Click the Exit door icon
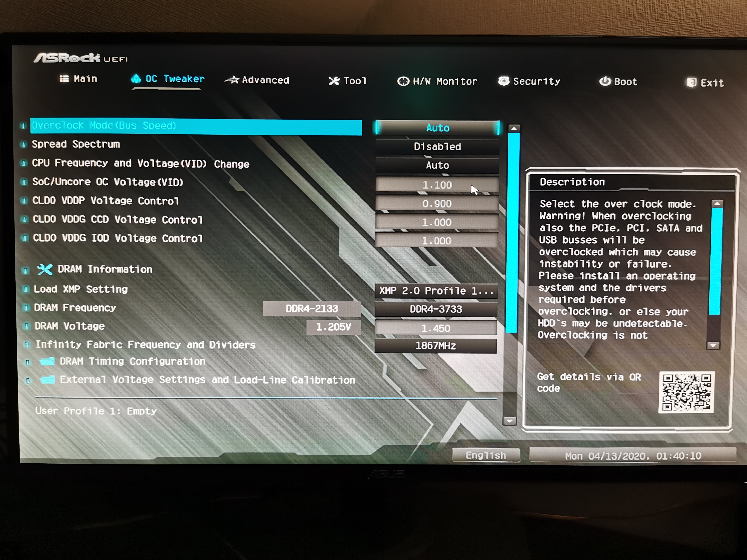Image resolution: width=747 pixels, height=560 pixels. (x=691, y=83)
